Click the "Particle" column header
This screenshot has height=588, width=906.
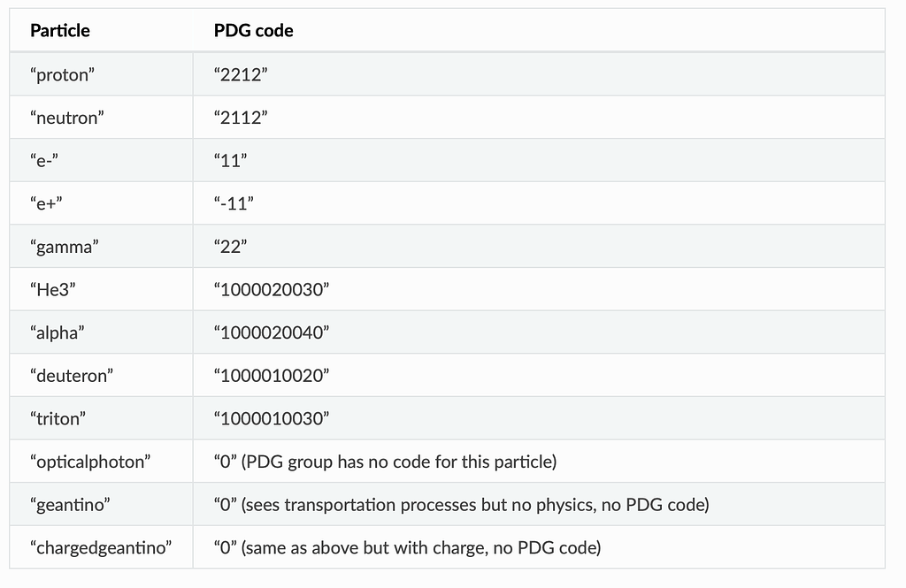tap(60, 31)
